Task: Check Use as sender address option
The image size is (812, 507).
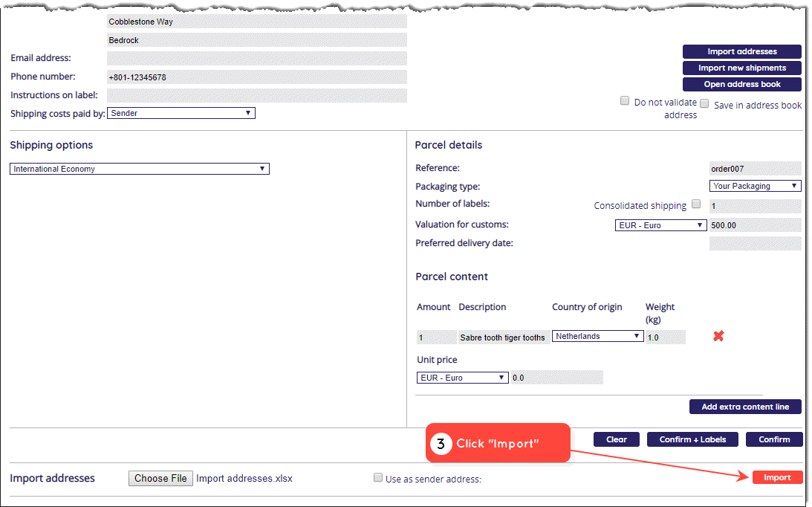Action: tap(378, 477)
